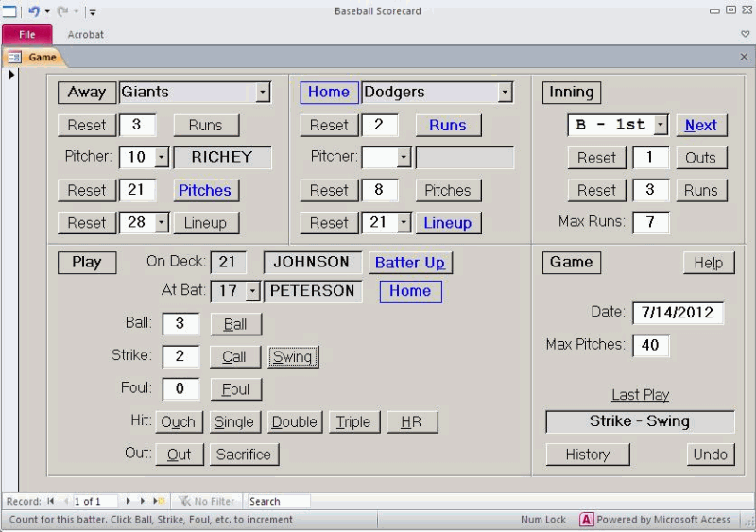Open the File menu tab
Image resolution: width=756 pixels, height=532 pixels.
coord(26,34)
